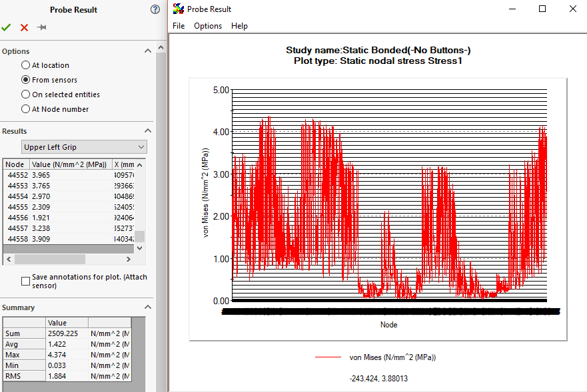Open the File menu in plot window

click(179, 26)
